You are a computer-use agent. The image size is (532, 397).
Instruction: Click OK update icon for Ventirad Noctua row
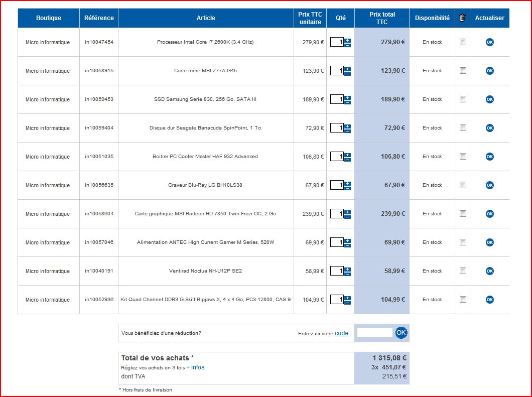tap(489, 271)
